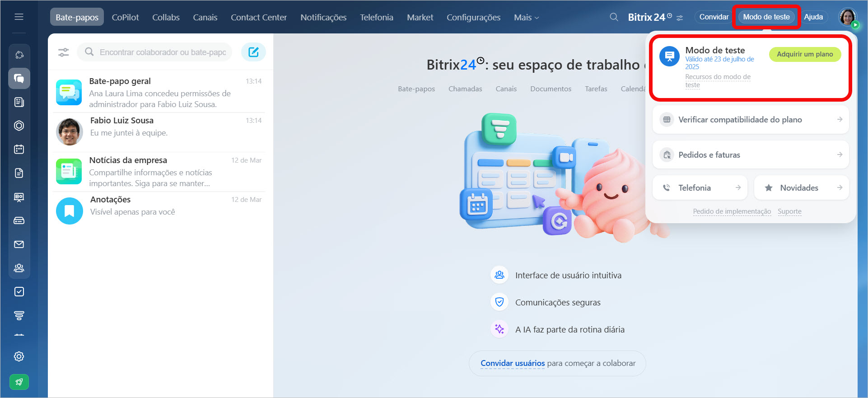The height and width of the screenshot is (398, 868).
Task: Select the Bate-papos feature tab in workspace
Action: 416,89
